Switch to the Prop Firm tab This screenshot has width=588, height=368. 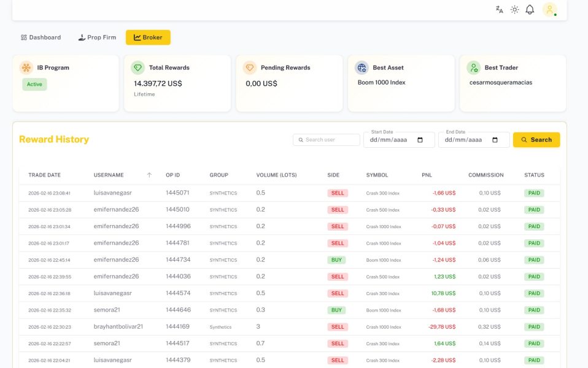[97, 37]
